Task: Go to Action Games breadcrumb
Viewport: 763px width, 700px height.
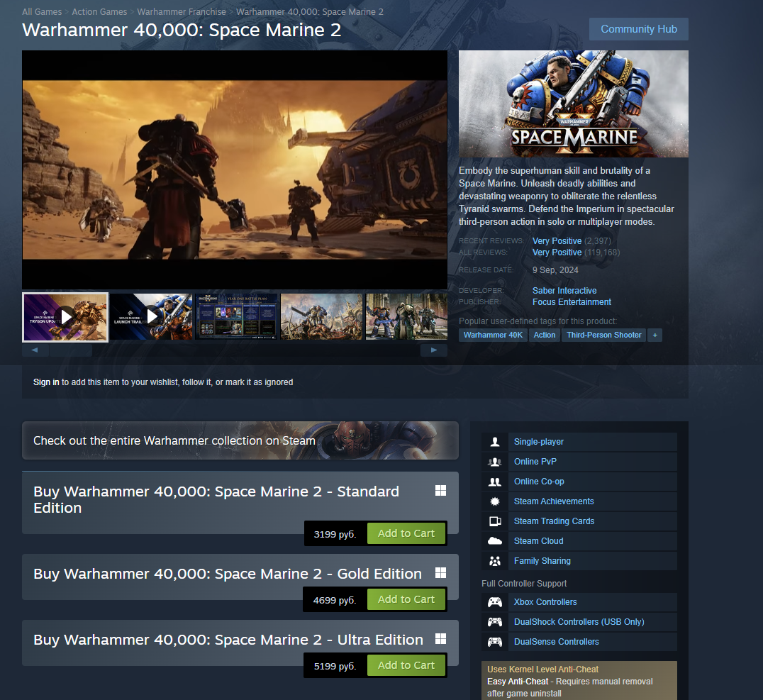Action: tap(99, 11)
